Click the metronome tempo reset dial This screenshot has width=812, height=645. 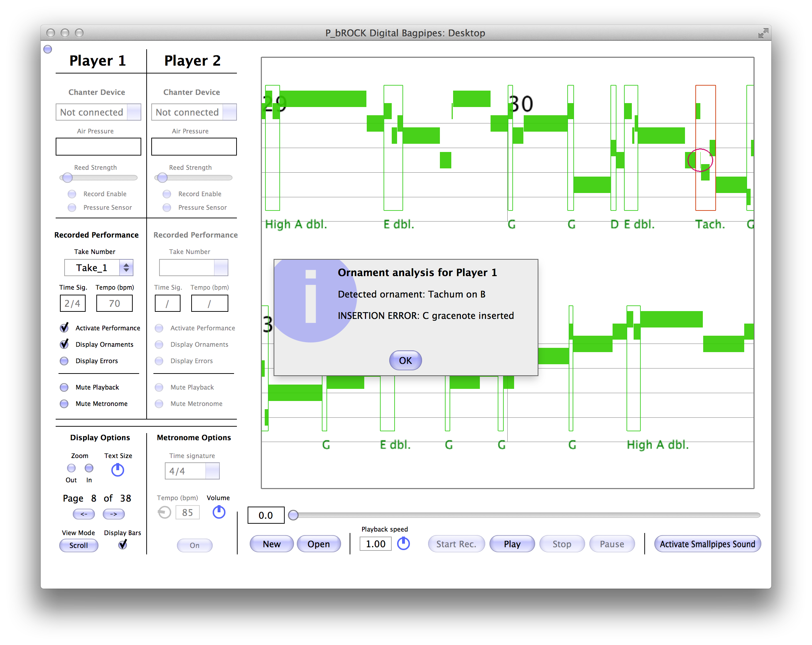(164, 512)
